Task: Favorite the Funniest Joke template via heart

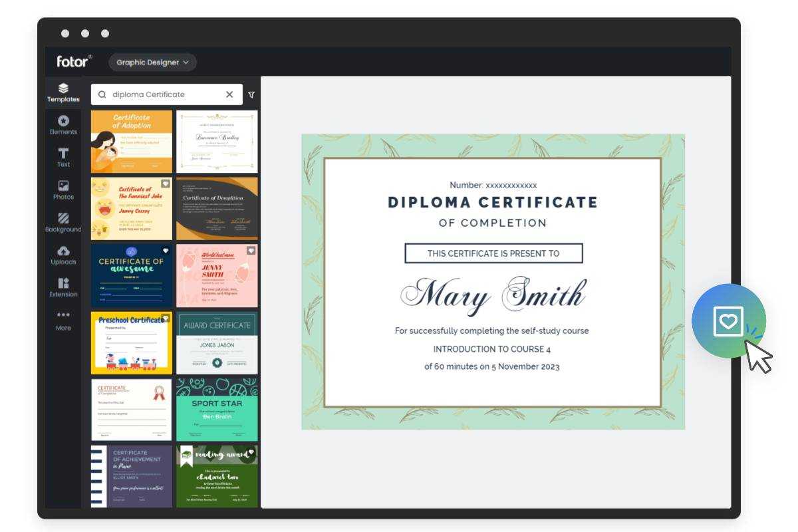Action: click(166, 184)
